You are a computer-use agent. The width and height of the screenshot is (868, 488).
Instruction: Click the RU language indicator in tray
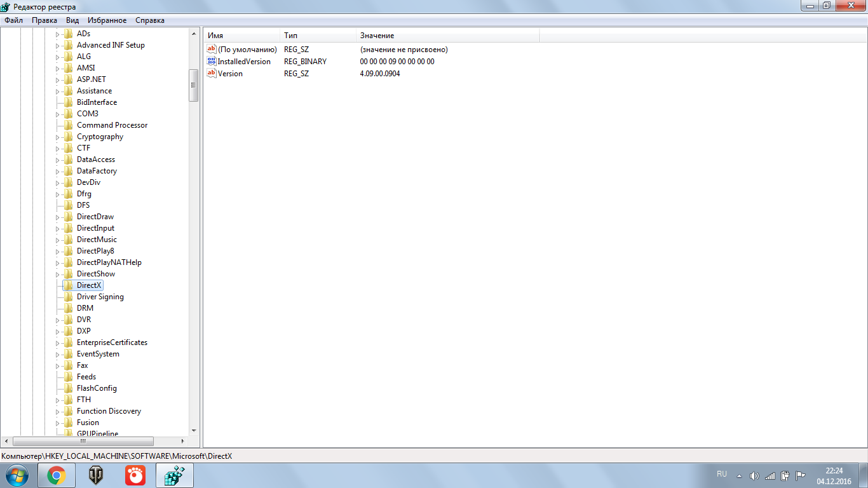point(722,474)
